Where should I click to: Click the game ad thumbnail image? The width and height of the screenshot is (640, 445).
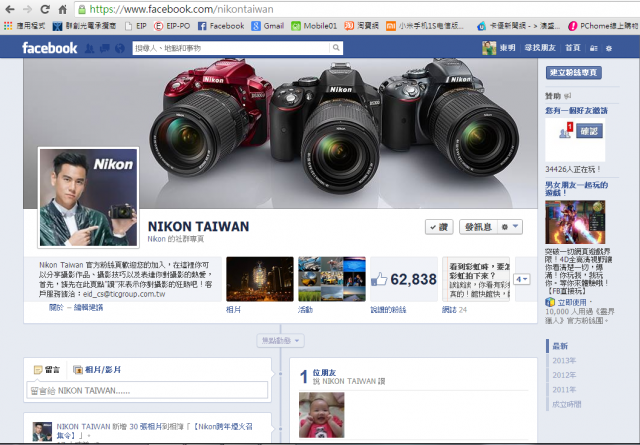[x=575, y=222]
